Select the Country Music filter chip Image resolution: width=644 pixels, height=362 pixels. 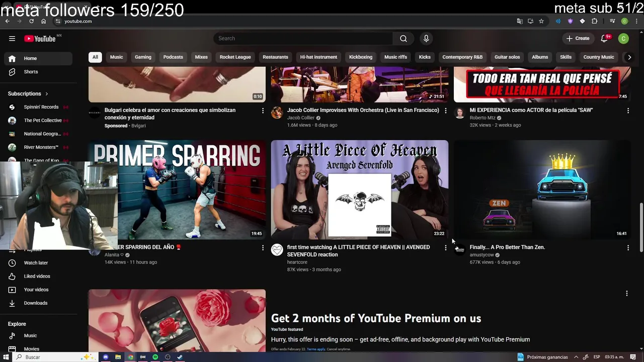pyautogui.click(x=599, y=57)
